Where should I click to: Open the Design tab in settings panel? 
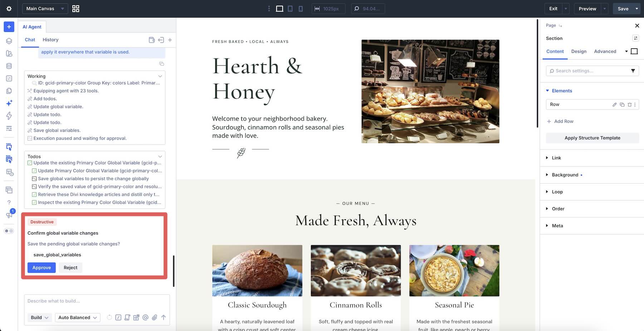coord(579,52)
